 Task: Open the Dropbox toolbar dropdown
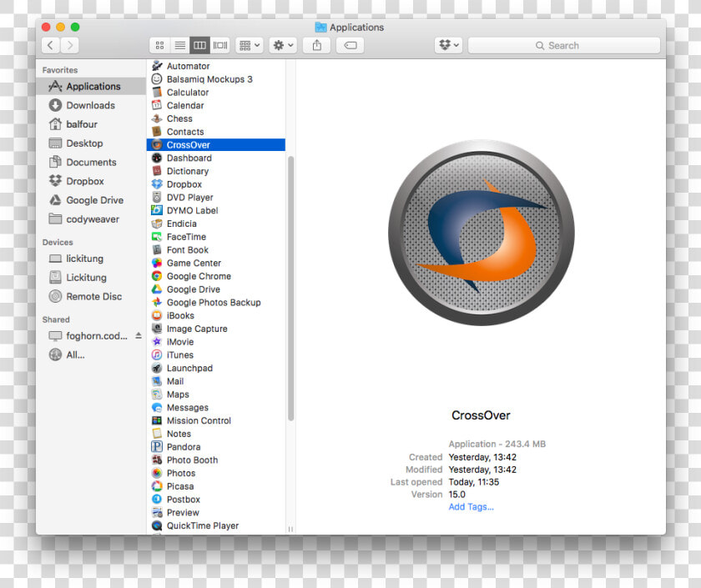coord(448,45)
